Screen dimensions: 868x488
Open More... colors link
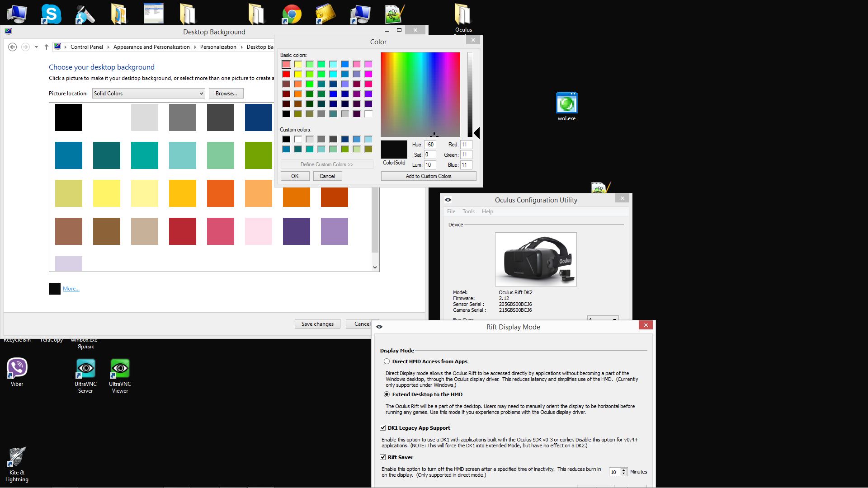point(71,289)
